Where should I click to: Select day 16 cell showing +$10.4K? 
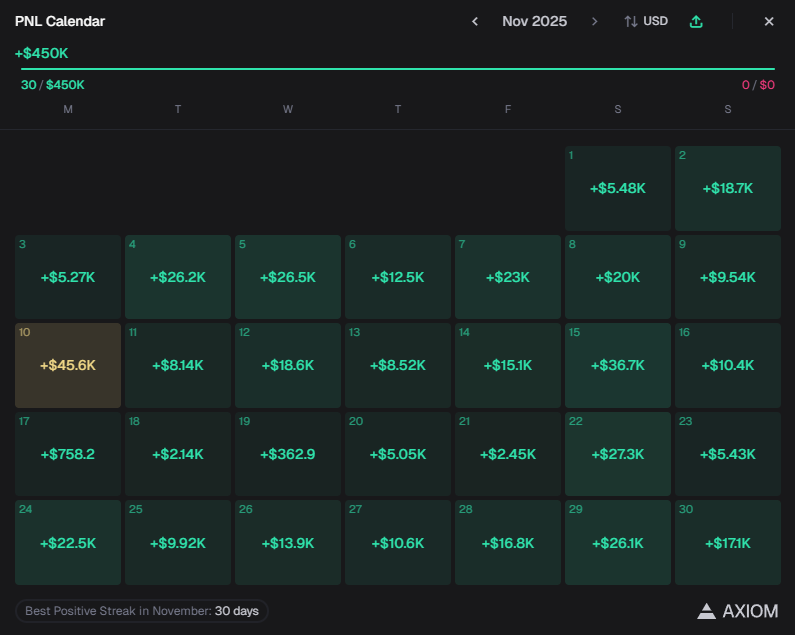coord(728,365)
